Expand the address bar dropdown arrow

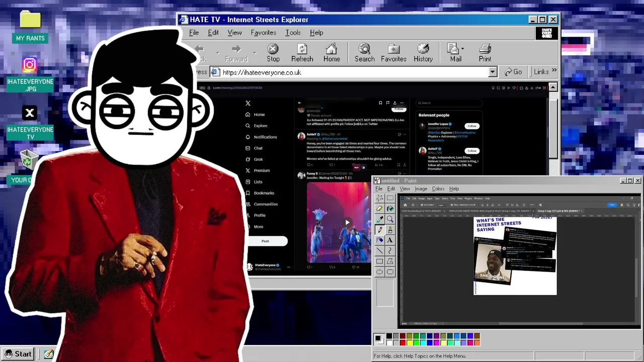493,72
